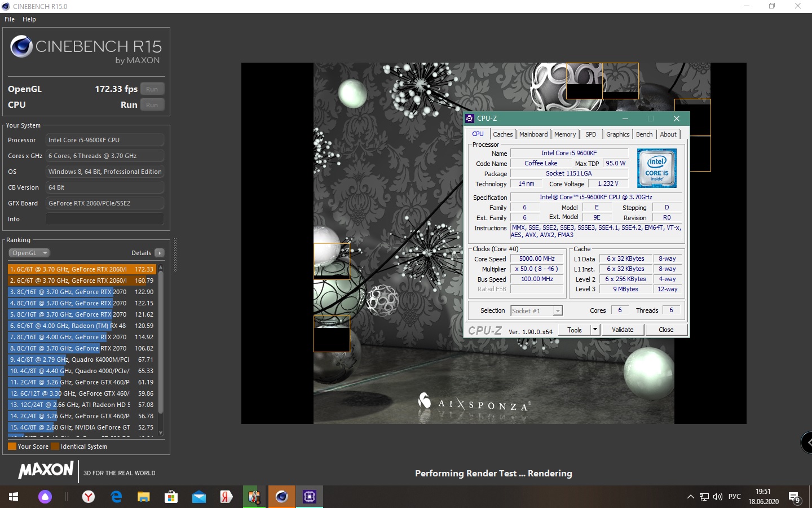
Task: Open the Tools dropdown arrow in CPU-Z
Action: pos(595,330)
